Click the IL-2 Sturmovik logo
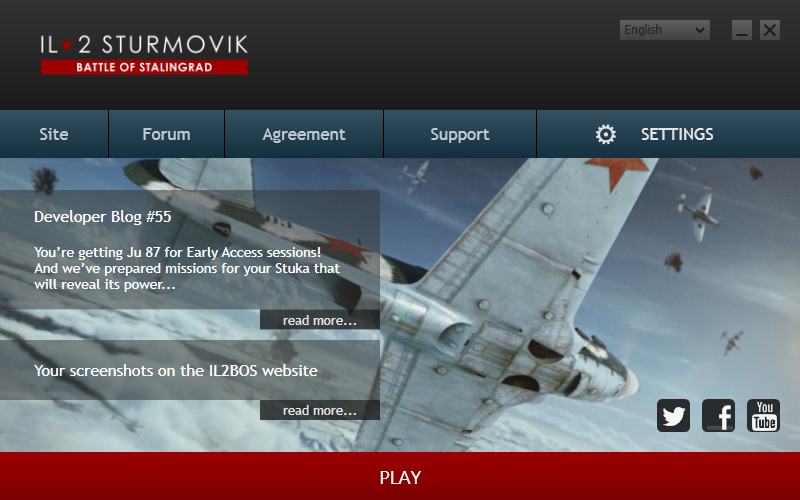 click(144, 55)
